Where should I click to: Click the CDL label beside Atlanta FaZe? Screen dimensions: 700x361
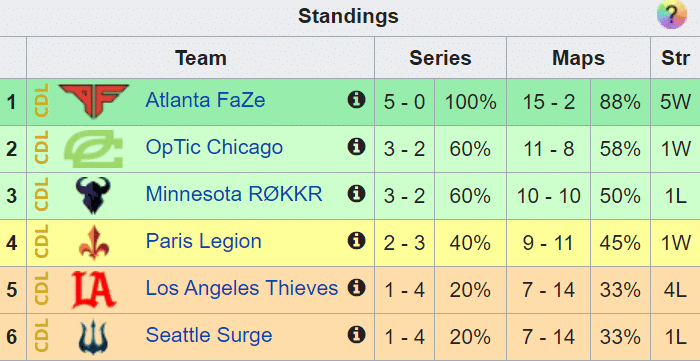click(x=41, y=101)
